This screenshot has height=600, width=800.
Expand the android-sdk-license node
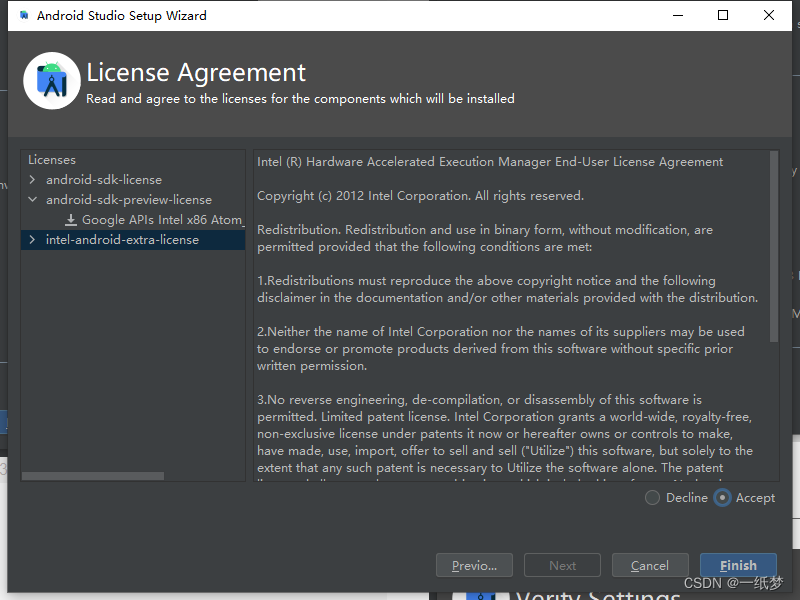(x=33, y=180)
